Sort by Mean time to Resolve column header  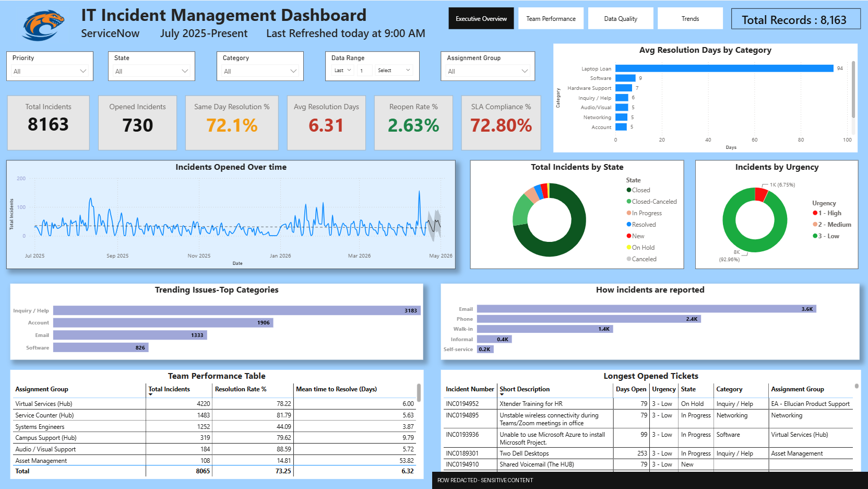[336, 389]
